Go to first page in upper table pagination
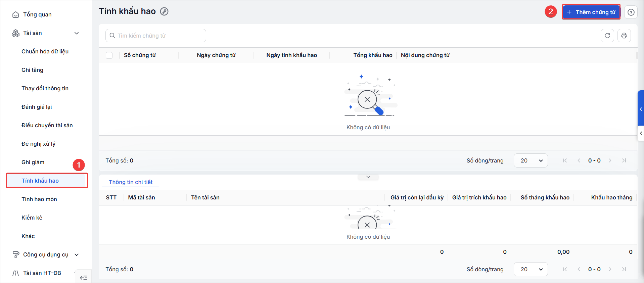Viewport: 644px width, 283px height. click(x=565, y=160)
